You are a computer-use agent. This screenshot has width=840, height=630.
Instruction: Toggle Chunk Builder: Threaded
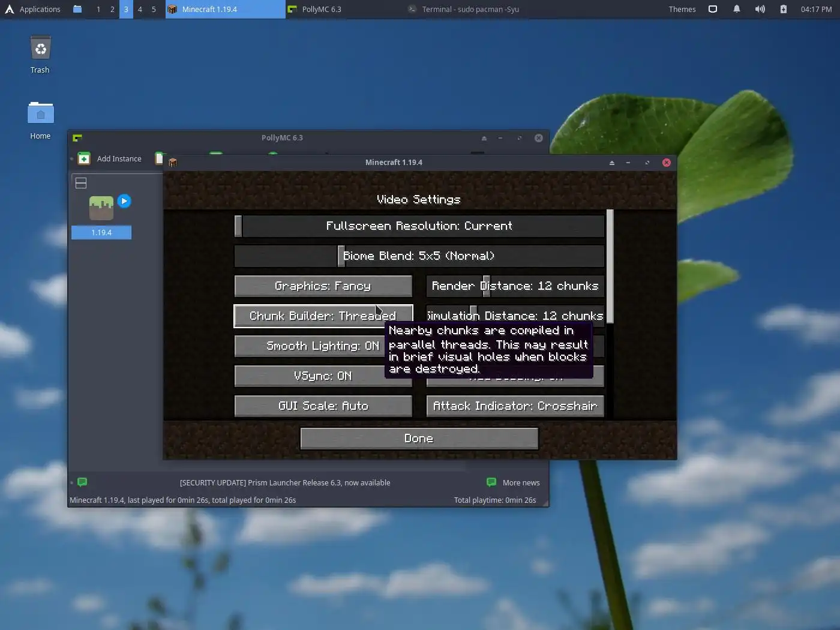pyautogui.click(x=323, y=316)
